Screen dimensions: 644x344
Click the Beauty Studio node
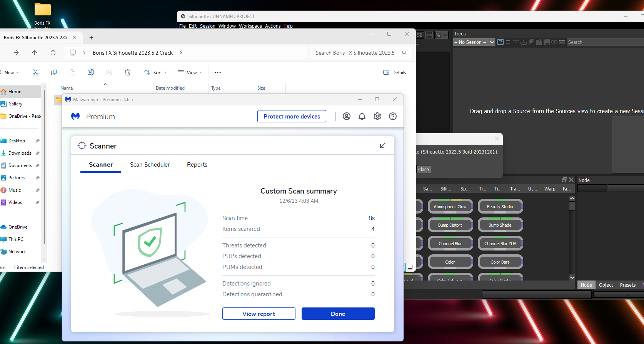[500, 207]
